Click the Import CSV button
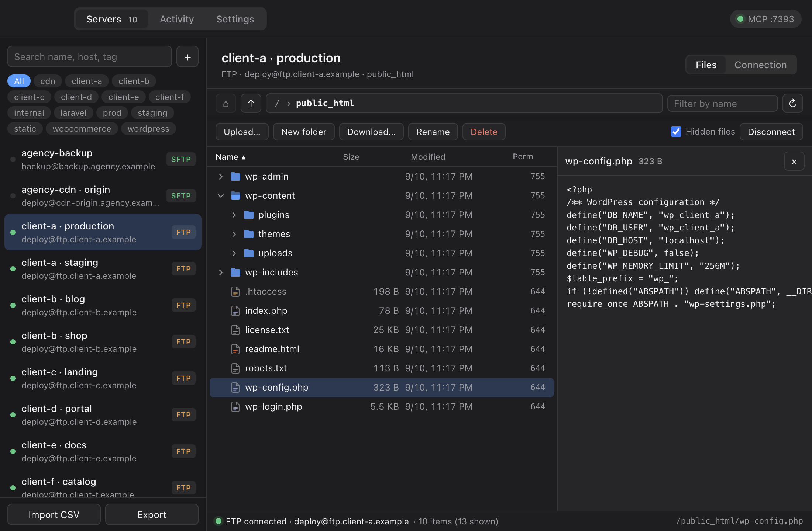 (54, 514)
